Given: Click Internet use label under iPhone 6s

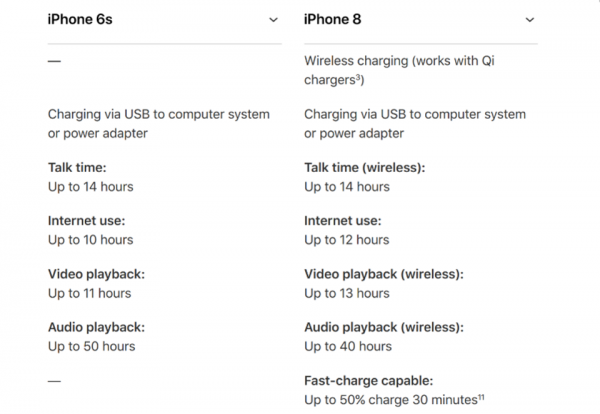Looking at the screenshot, I should 86,221.
